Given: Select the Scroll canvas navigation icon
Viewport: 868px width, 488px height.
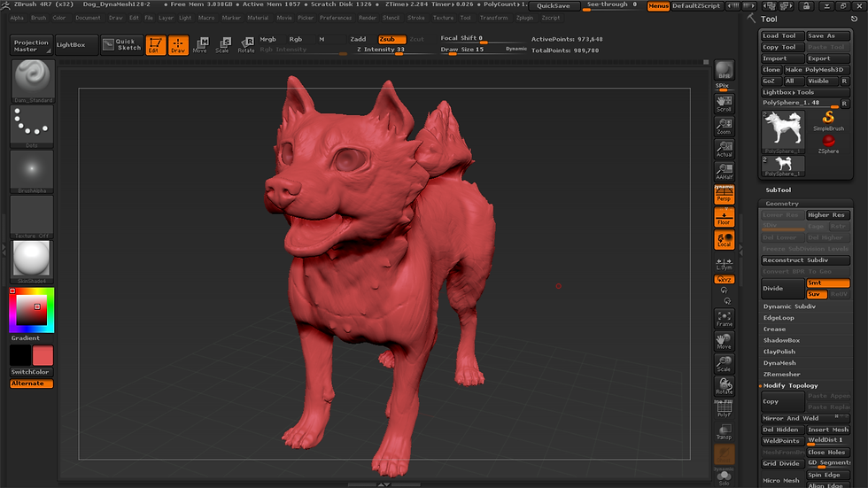Looking at the screenshot, I should (725, 103).
